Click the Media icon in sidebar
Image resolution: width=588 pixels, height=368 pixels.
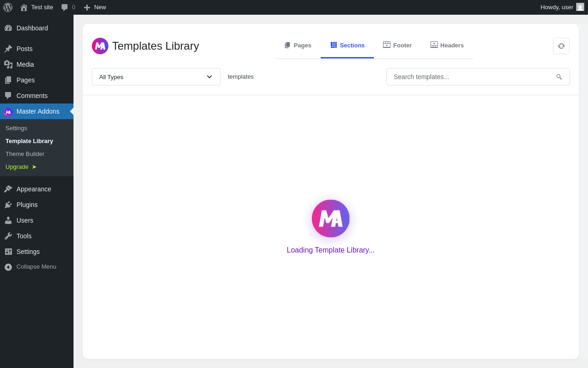point(8,64)
